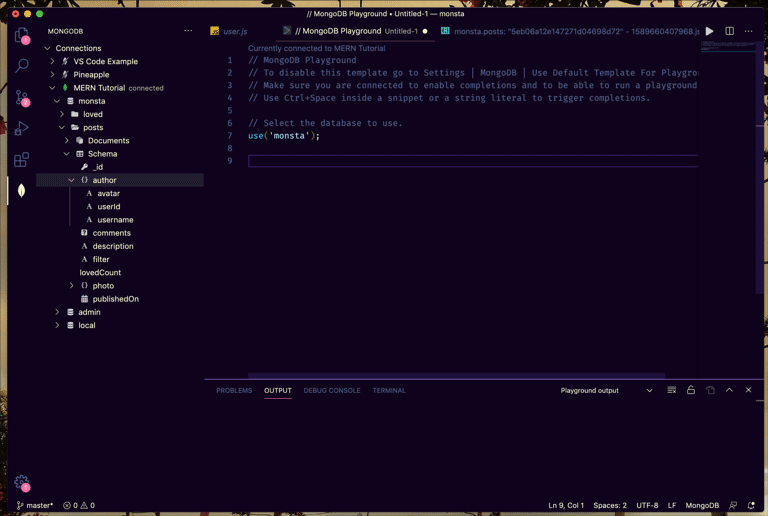Collapse the MERN Tutorial connection
The height and width of the screenshot is (516, 768).
52,88
